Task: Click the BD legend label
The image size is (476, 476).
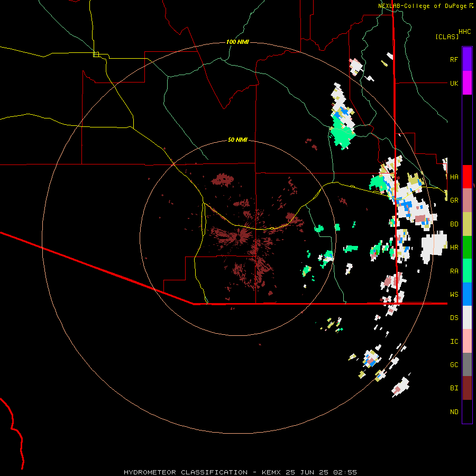Action: [x=454, y=224]
